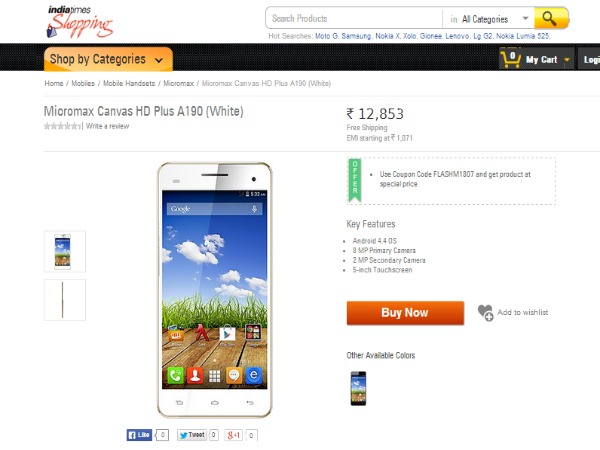The height and width of the screenshot is (450, 600).
Task: Click the Buy Now button
Action: coord(405,313)
